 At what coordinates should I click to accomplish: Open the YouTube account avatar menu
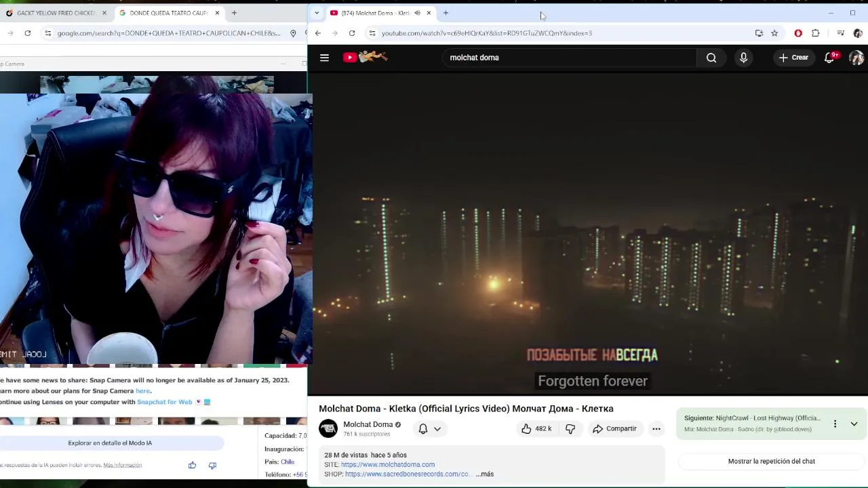click(856, 58)
